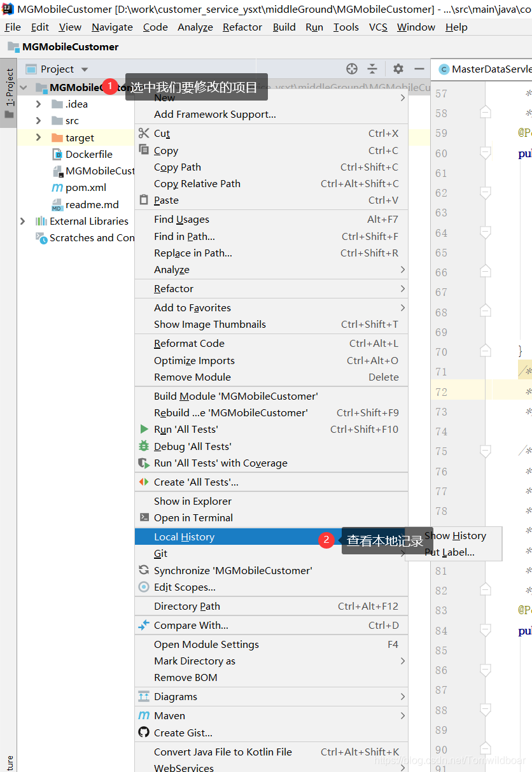This screenshot has width=532, height=772.
Task: Open the 1: Project side tool tab
Action: (x=8, y=93)
